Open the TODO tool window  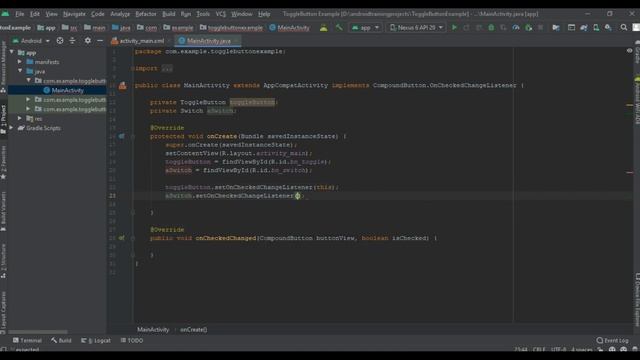coord(132,340)
